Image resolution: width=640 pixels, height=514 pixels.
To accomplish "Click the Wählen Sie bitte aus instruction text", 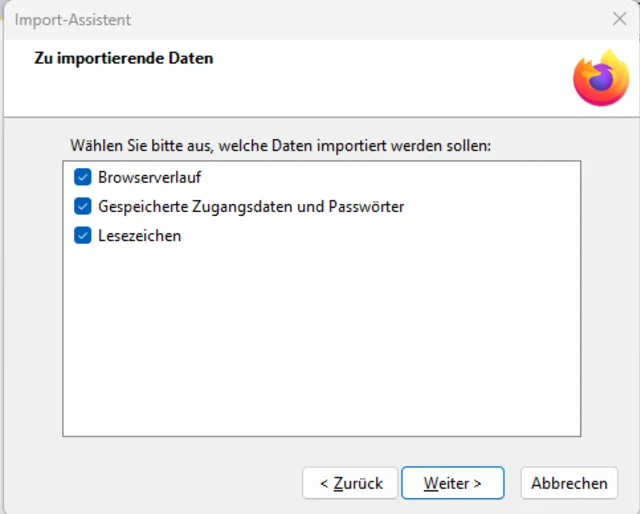I will coord(280,146).
